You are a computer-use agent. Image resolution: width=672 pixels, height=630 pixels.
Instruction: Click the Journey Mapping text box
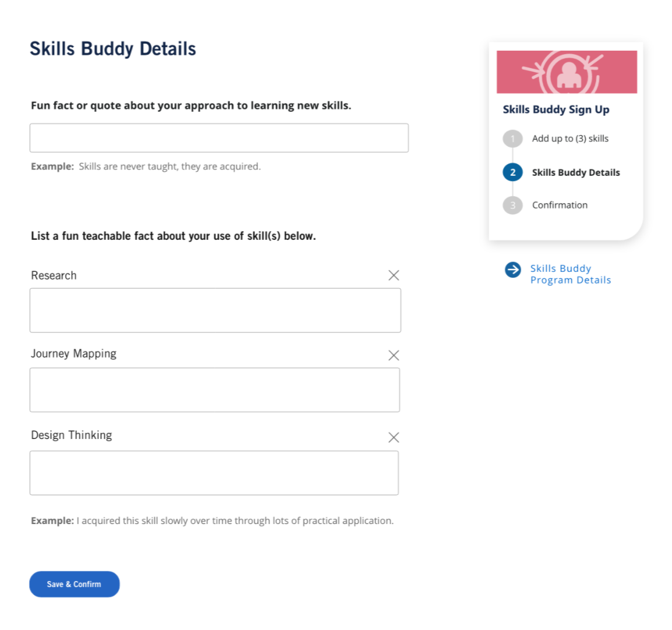click(215, 390)
